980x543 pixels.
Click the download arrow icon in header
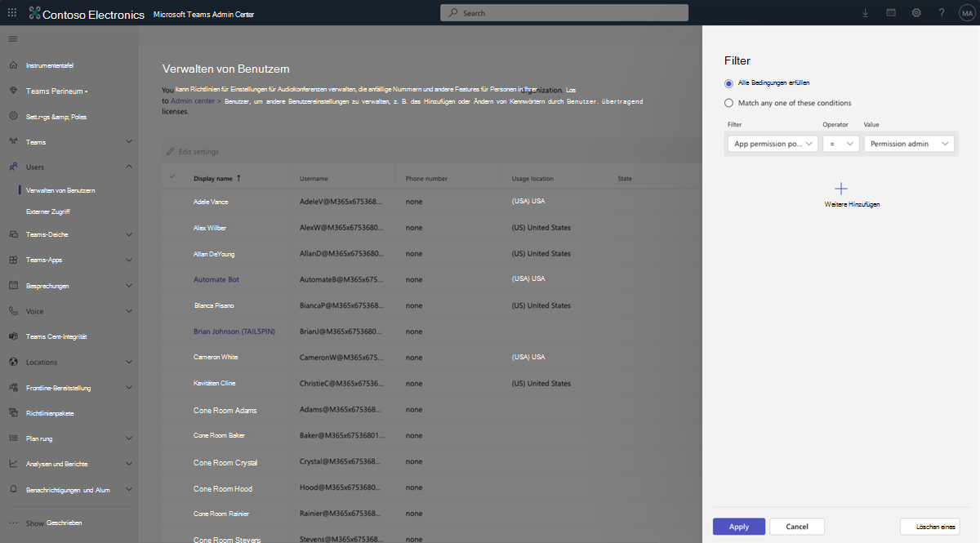click(x=866, y=13)
